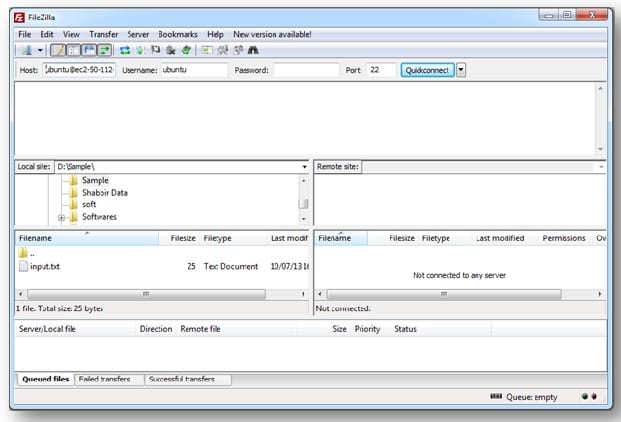
Task: Click into the Port field
Action: 381,70
